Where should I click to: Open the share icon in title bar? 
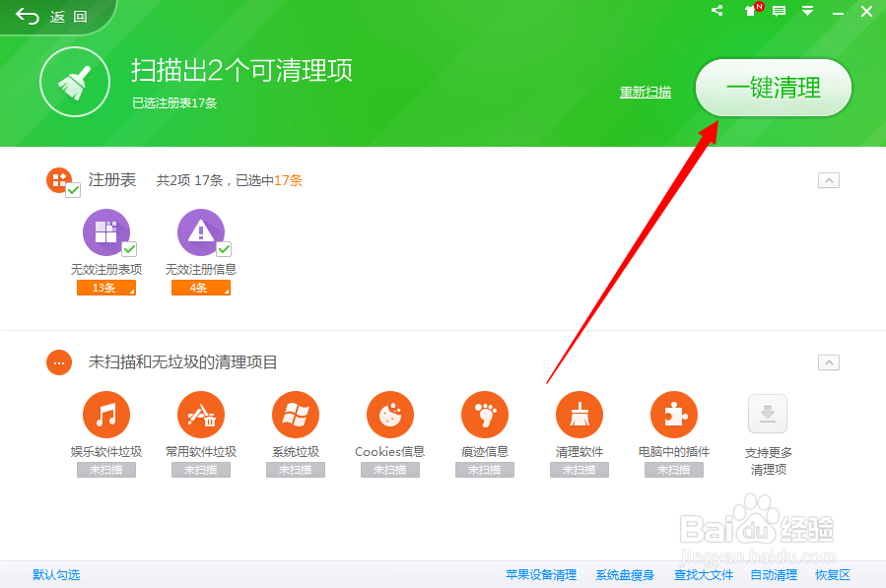717,10
